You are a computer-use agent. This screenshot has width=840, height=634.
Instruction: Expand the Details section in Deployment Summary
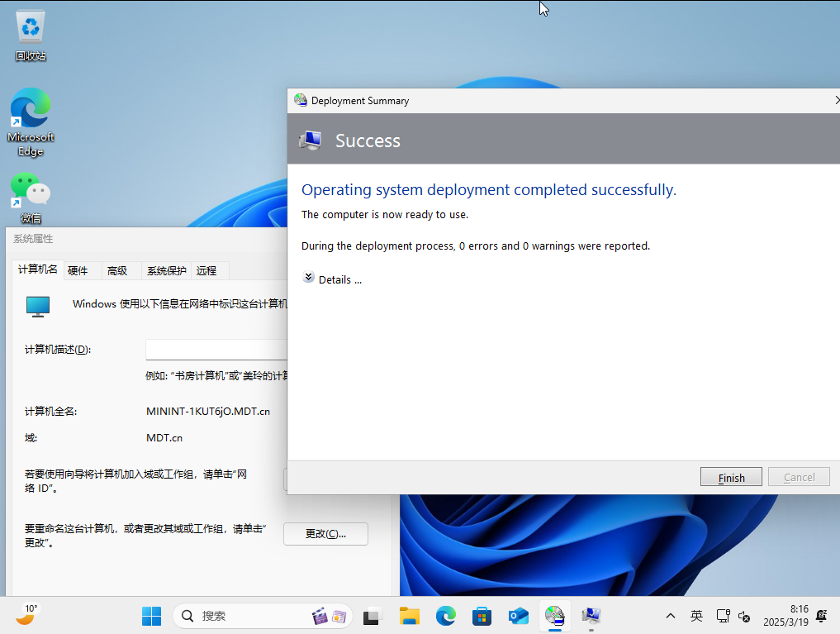point(333,279)
